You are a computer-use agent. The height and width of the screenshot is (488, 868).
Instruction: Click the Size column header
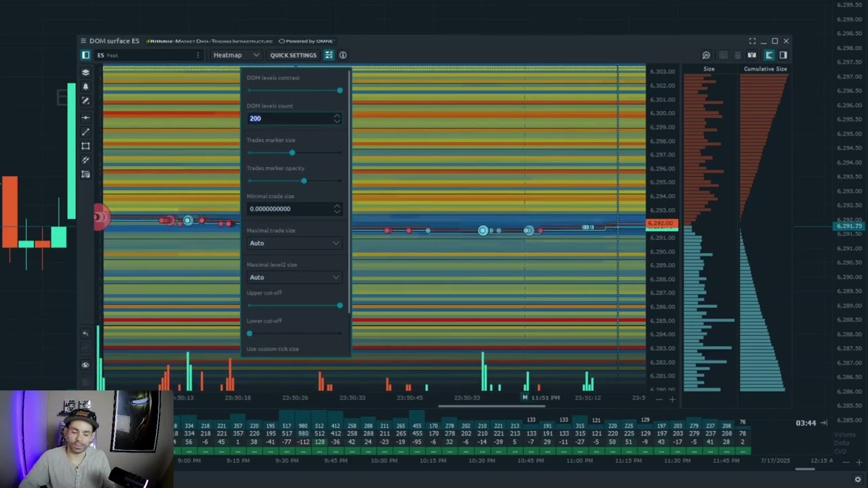[x=709, y=68]
